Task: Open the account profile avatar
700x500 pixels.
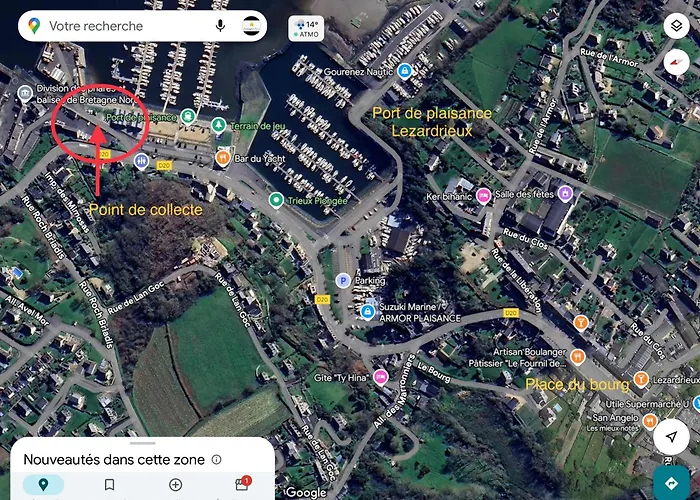Action: 251,26
